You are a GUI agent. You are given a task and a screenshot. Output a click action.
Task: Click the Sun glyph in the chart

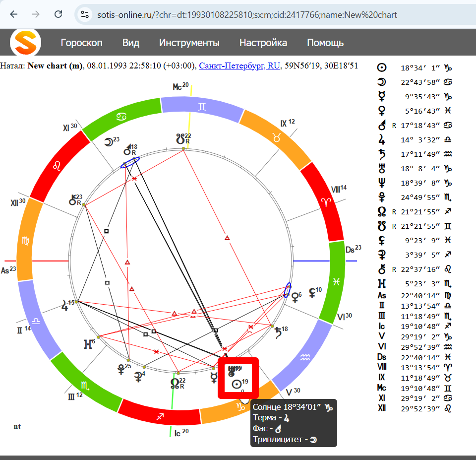(x=237, y=385)
